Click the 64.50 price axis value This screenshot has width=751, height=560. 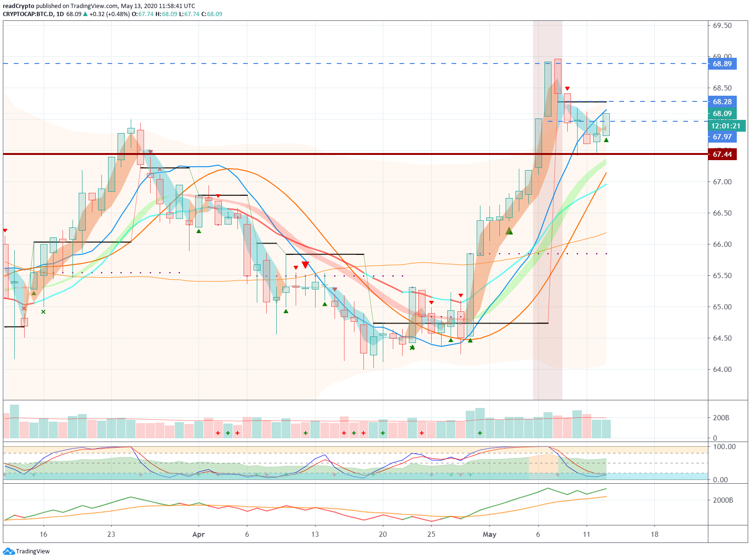click(x=722, y=338)
